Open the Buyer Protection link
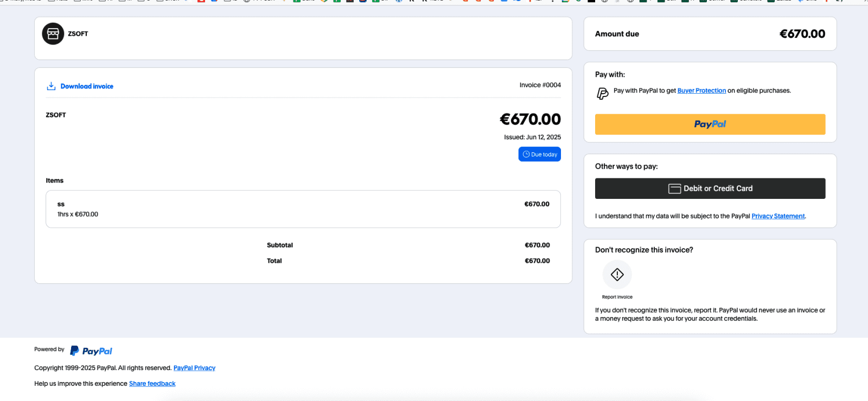This screenshot has height=401, width=868. click(701, 90)
